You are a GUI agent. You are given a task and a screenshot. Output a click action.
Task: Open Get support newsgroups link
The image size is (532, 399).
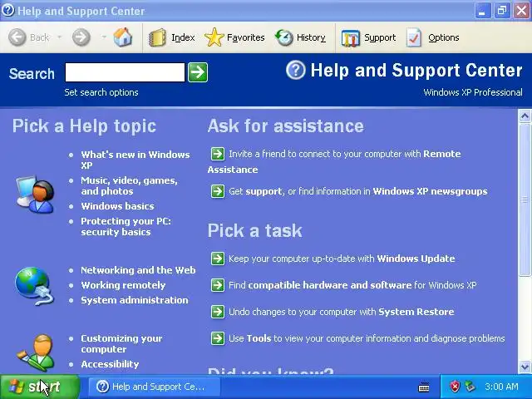[358, 191]
